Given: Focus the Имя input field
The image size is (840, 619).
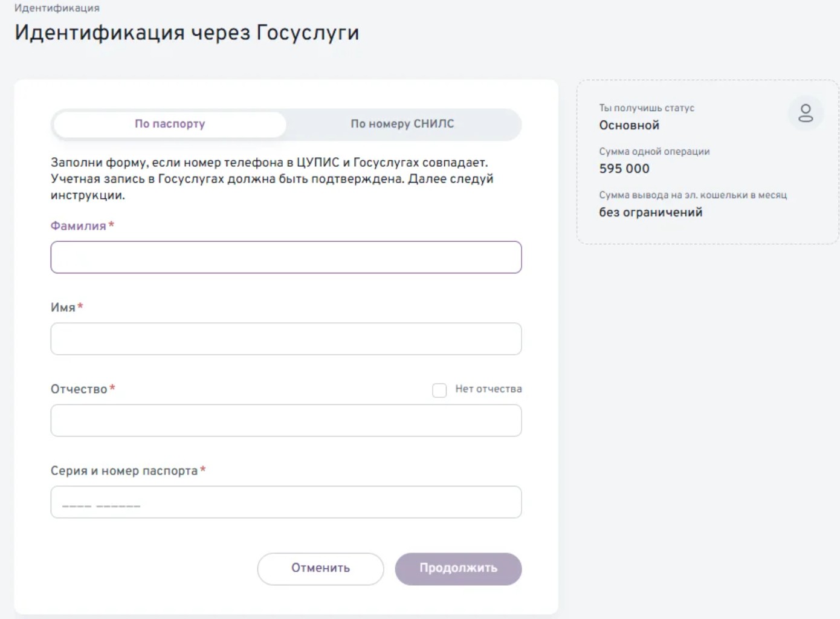Looking at the screenshot, I should click(286, 339).
